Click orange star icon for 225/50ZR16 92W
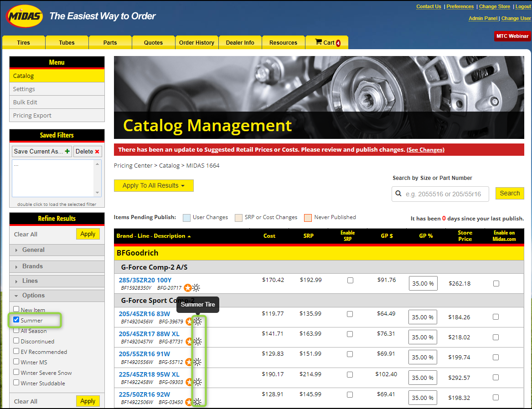Screen dimensions: 532x409 (x=189, y=402)
